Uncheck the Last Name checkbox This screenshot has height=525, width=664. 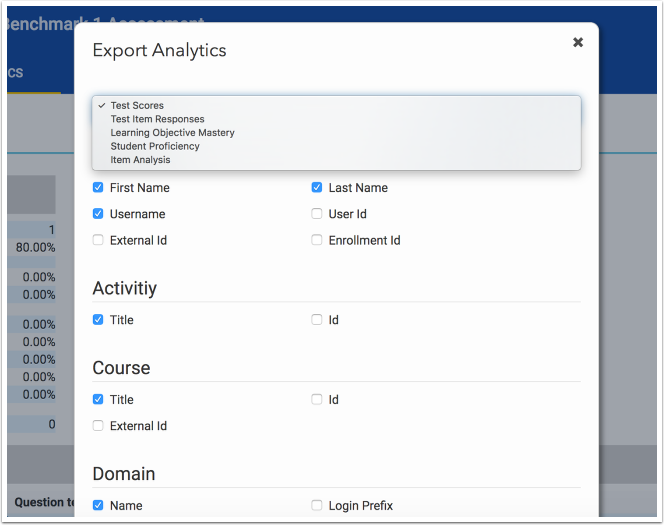pos(317,188)
